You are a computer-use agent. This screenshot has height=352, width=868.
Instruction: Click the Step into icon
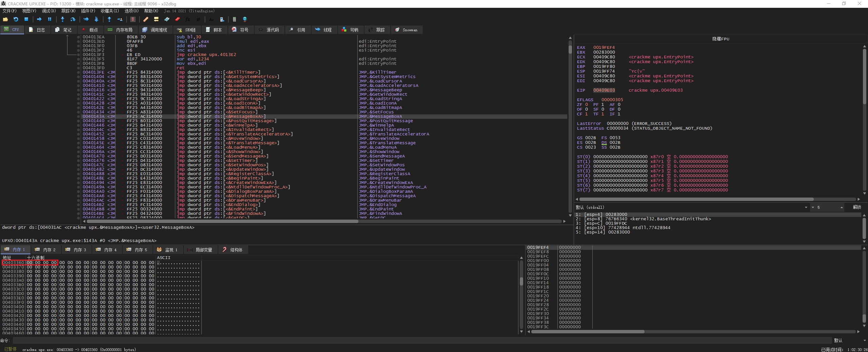pos(62,19)
